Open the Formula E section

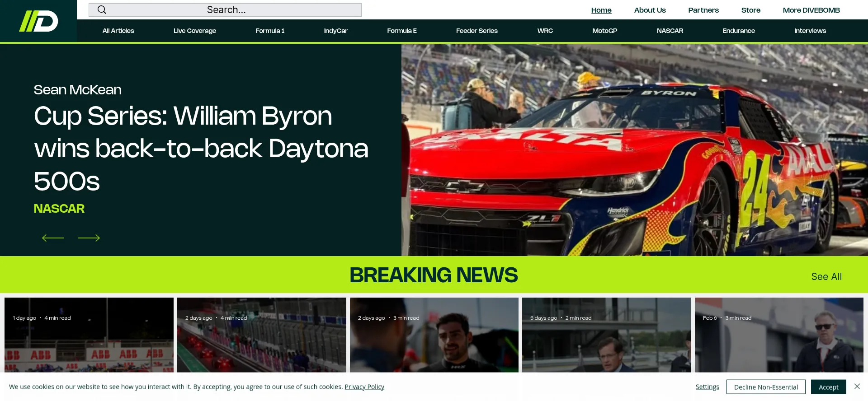click(402, 31)
